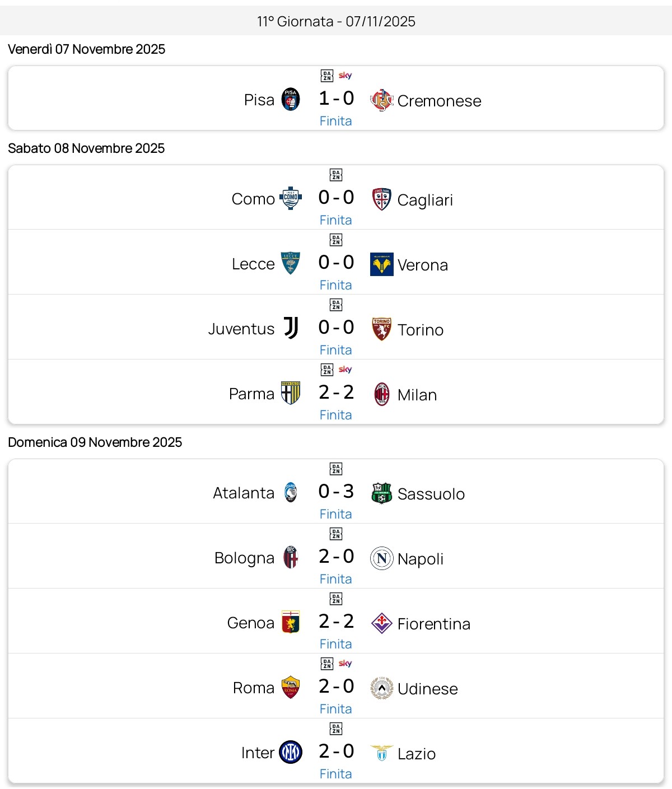The image size is (672, 789).
Task: Click the Lazio team name
Action: (x=417, y=754)
